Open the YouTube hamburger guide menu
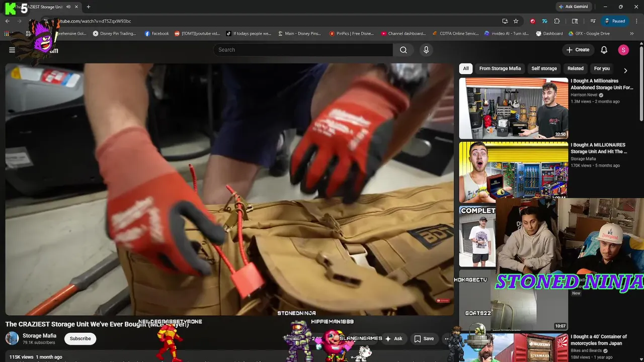The height and width of the screenshot is (362, 644). coord(12,50)
